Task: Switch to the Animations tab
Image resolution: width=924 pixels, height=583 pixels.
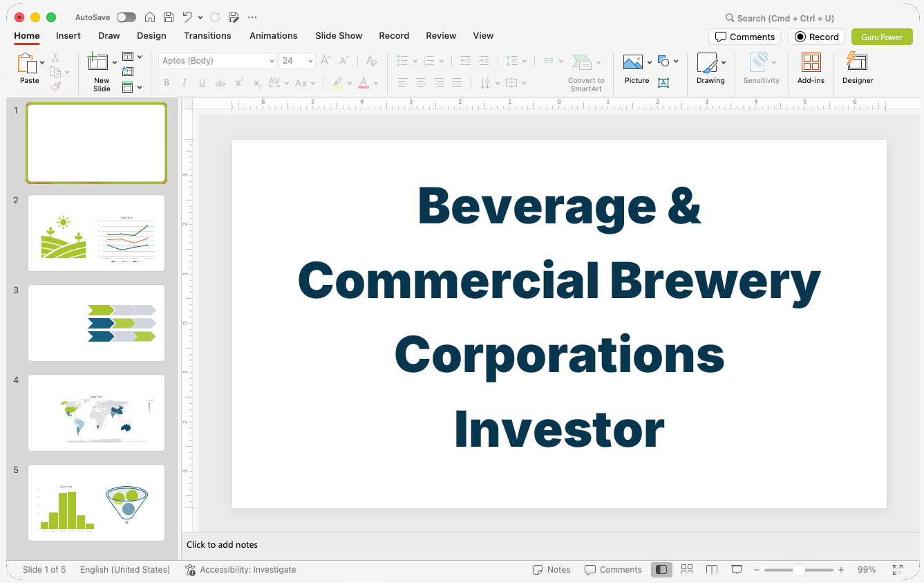Action: tap(274, 35)
